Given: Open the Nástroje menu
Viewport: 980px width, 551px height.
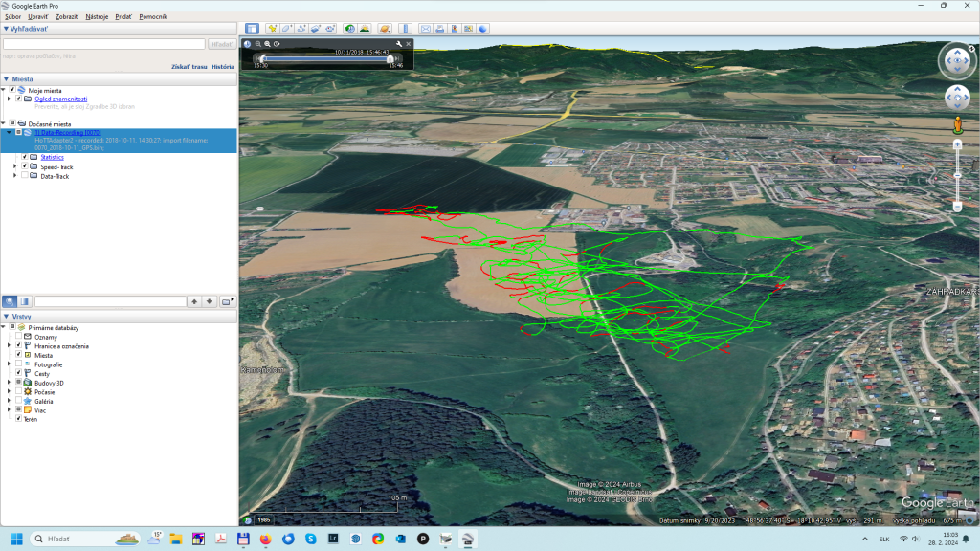Looking at the screenshot, I should 97,16.
